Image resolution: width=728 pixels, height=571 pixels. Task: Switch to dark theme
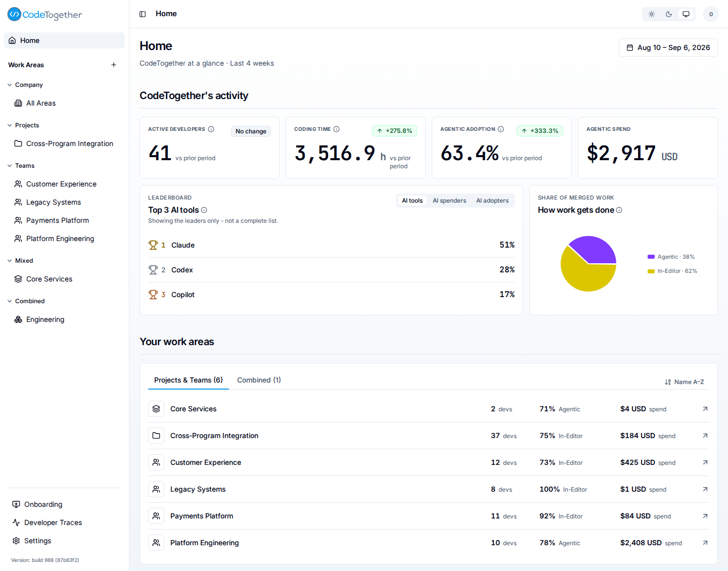[669, 14]
